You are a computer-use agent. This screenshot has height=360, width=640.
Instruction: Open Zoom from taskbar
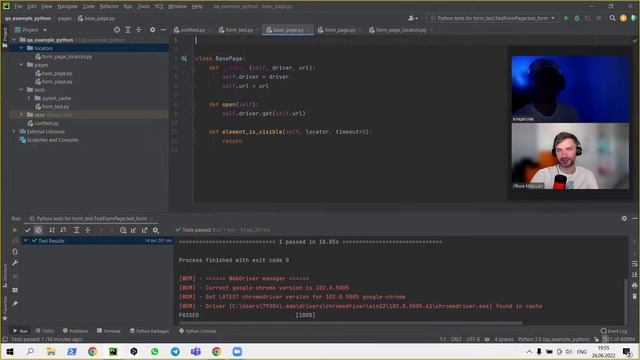(x=237, y=351)
